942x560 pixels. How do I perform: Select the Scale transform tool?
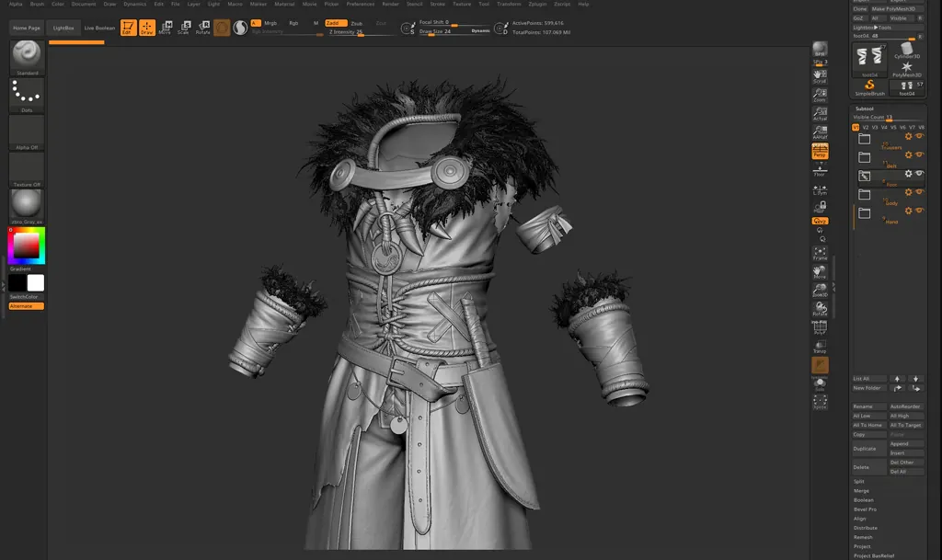184,28
